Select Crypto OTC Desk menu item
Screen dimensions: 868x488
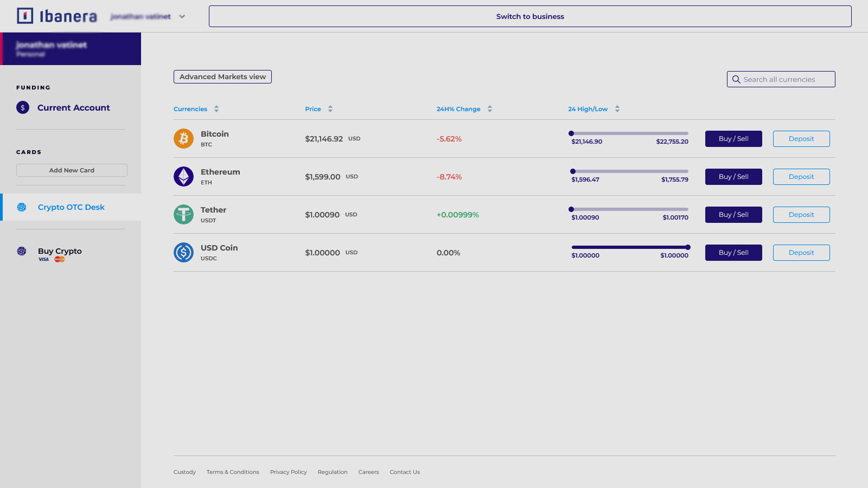click(71, 207)
